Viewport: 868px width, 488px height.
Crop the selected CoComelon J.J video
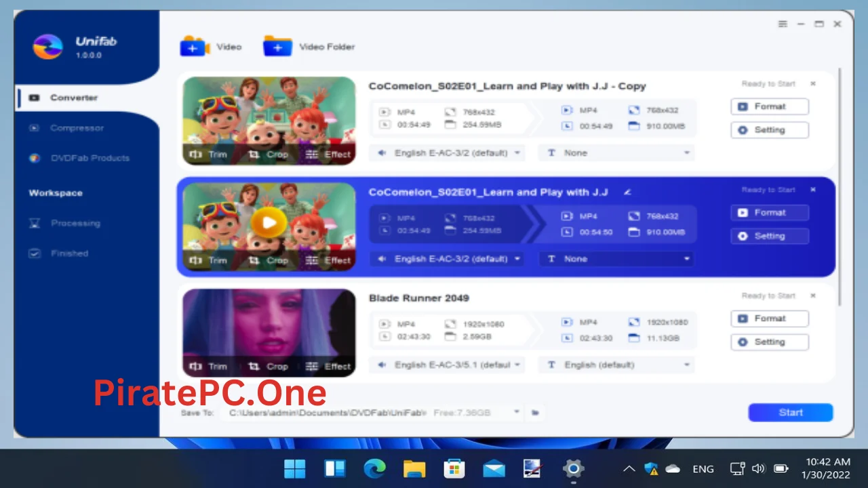(x=269, y=260)
